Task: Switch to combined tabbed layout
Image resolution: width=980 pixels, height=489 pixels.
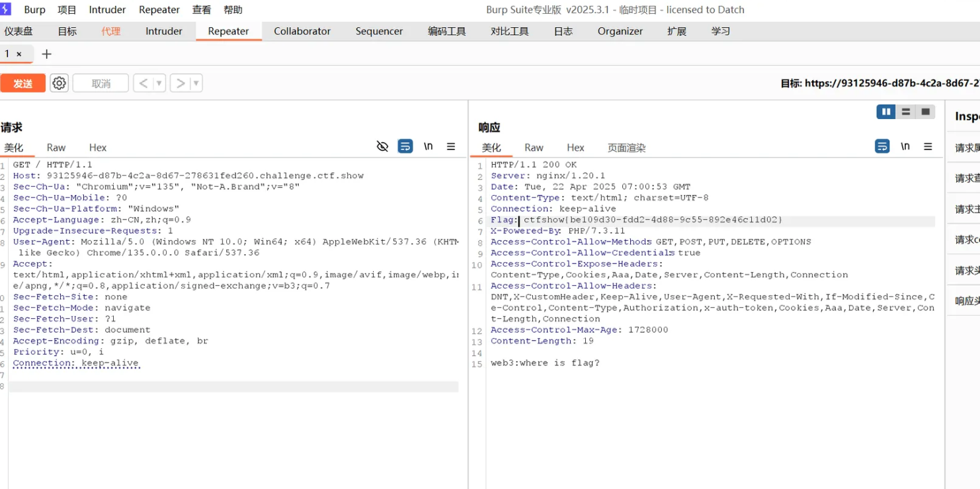Action: coord(926,112)
